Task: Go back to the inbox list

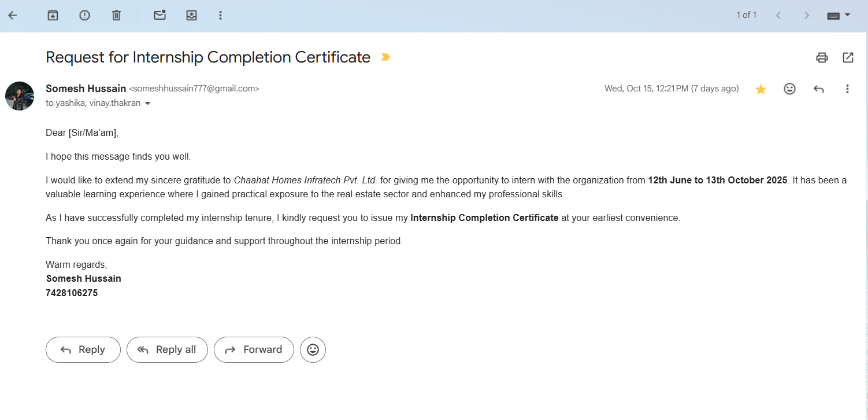Action: [x=13, y=16]
